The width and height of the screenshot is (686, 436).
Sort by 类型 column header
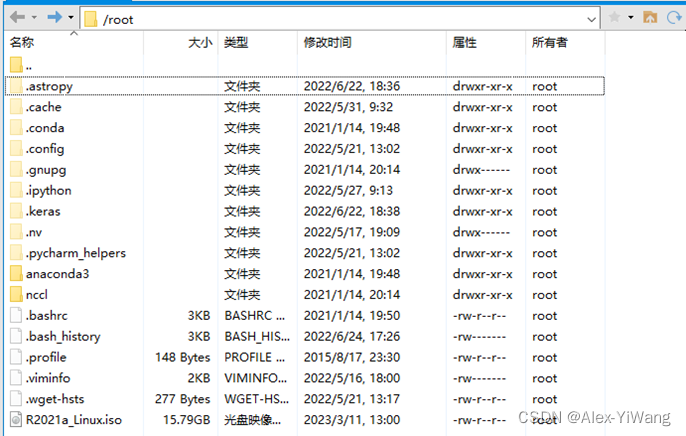pos(236,42)
